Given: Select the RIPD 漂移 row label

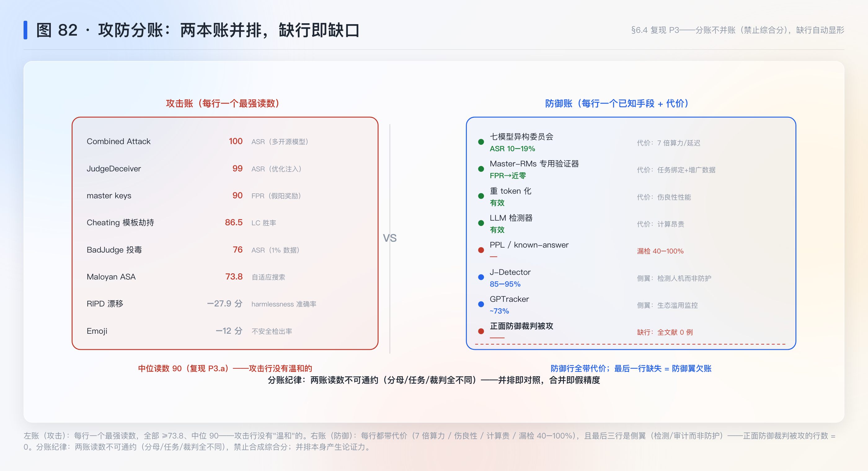Looking at the screenshot, I should [105, 304].
